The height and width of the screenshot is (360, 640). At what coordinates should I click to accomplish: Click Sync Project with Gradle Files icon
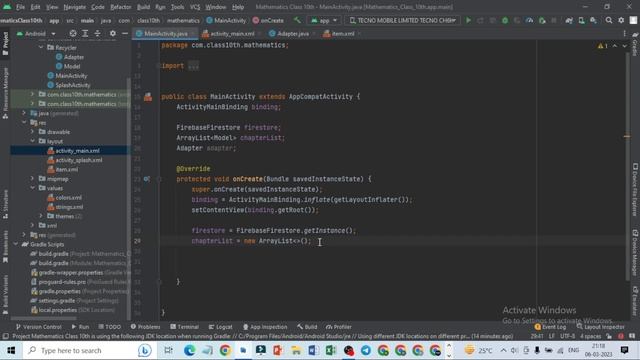[x=569, y=20]
